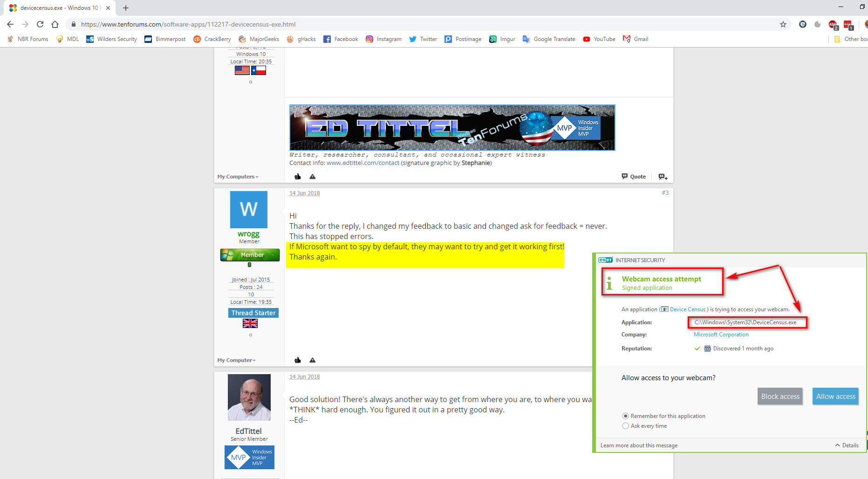This screenshot has height=479, width=868.
Task: Open the YouTube bookmark
Action: point(599,39)
